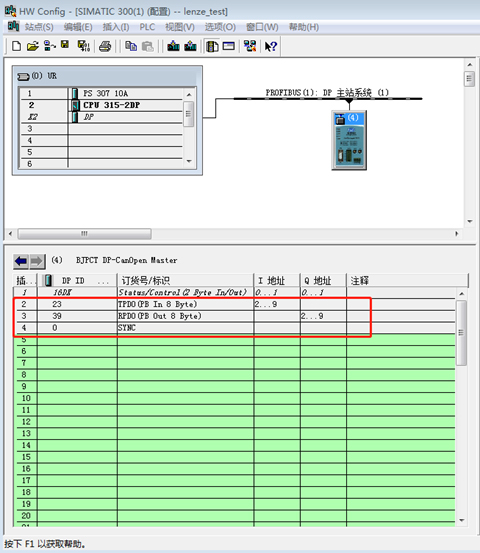
Task: Click the Open ONLINE station icon
Action: coord(49,46)
